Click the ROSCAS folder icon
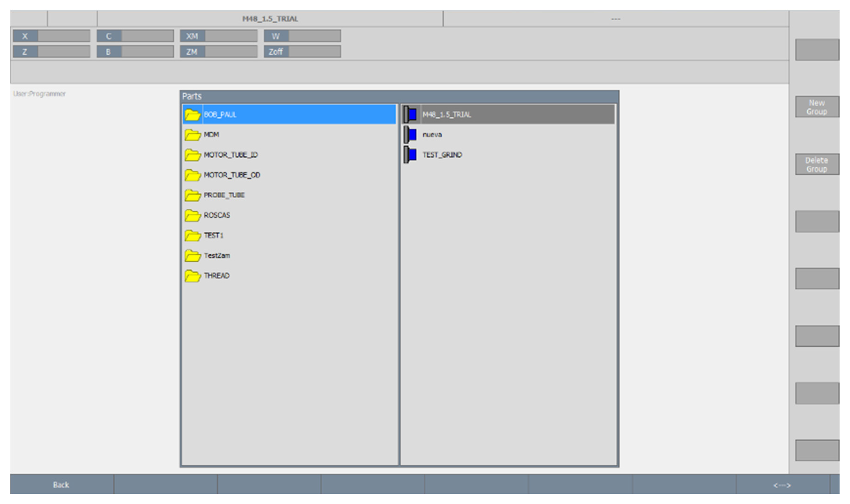This screenshot has height=504, width=850. tap(192, 215)
